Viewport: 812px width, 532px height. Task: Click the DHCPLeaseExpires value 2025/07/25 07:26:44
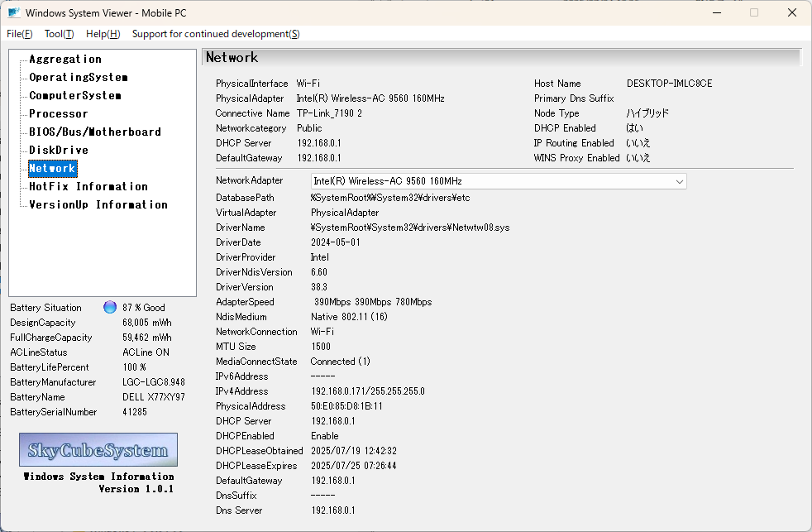[x=354, y=466]
